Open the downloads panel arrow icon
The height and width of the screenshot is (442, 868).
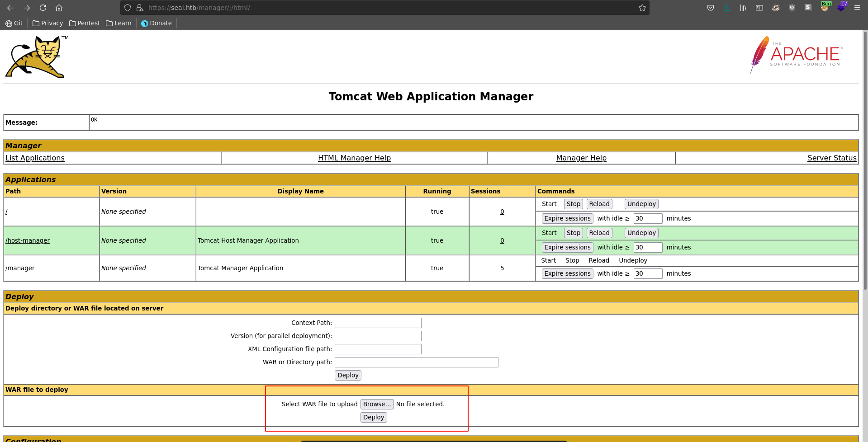(x=726, y=8)
